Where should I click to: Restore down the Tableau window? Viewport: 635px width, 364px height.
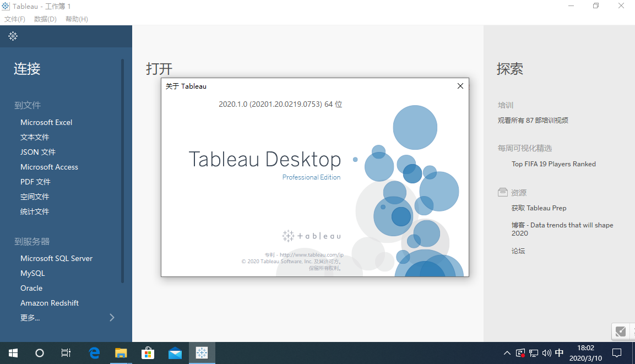pyautogui.click(x=596, y=6)
